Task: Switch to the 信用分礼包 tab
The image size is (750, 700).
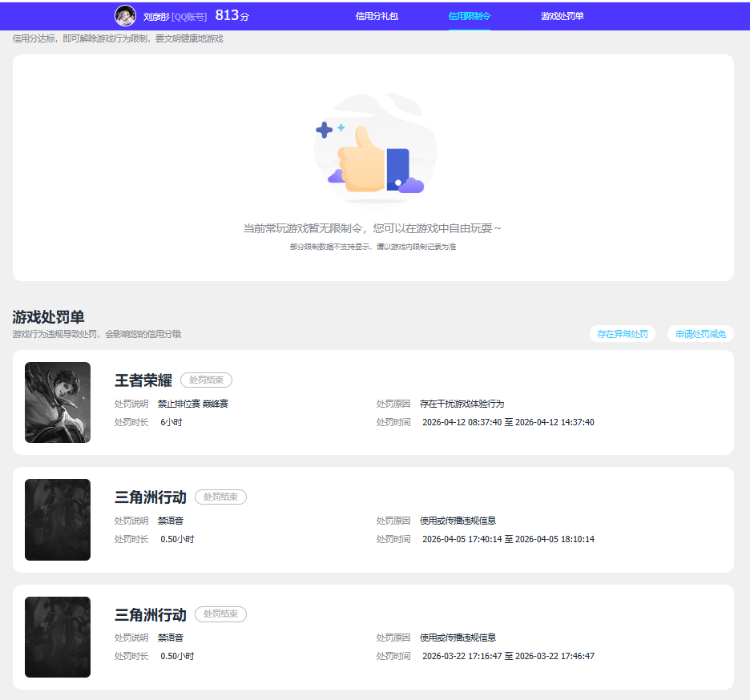Action: click(377, 16)
